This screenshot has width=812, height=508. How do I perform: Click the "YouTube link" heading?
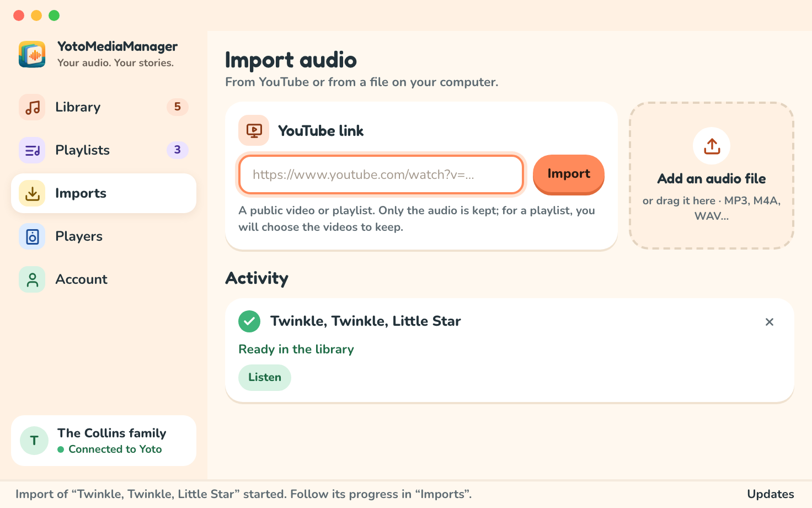pos(321,131)
